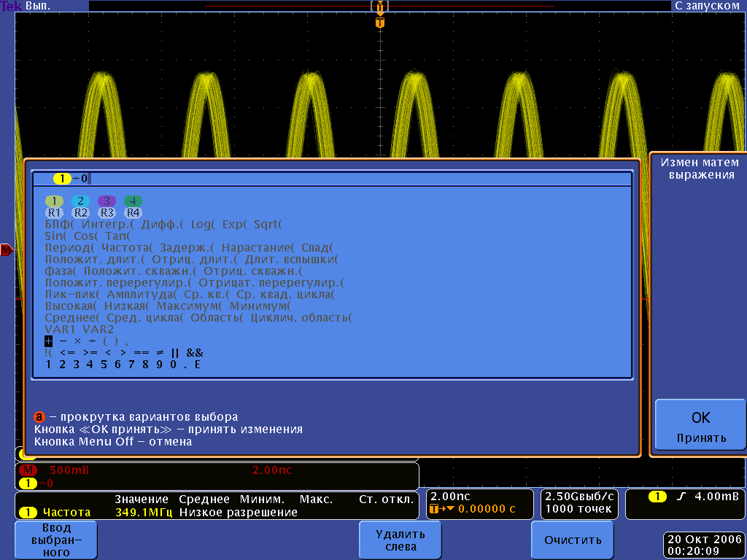Choose the БПФ( function
The image size is (747, 560).
pyautogui.click(x=61, y=225)
